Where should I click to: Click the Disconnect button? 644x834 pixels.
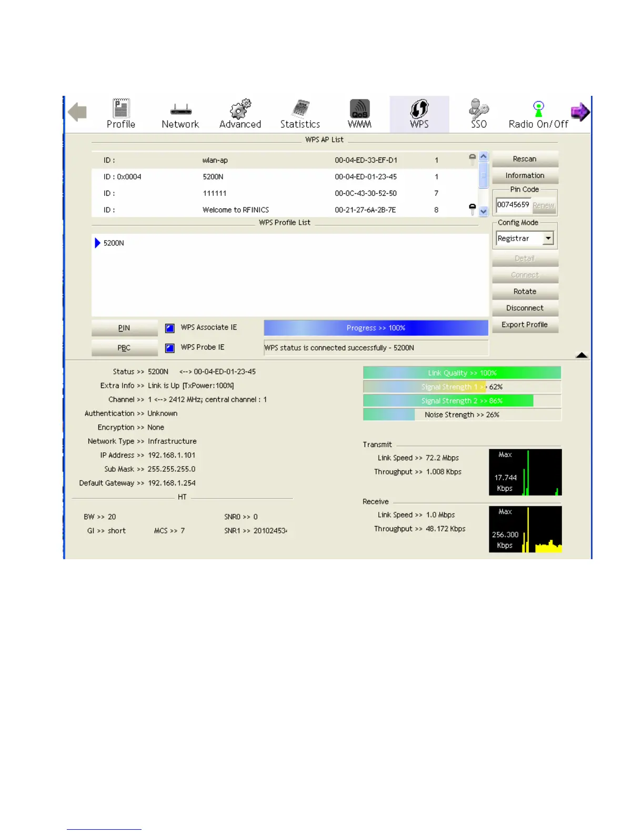pos(525,308)
